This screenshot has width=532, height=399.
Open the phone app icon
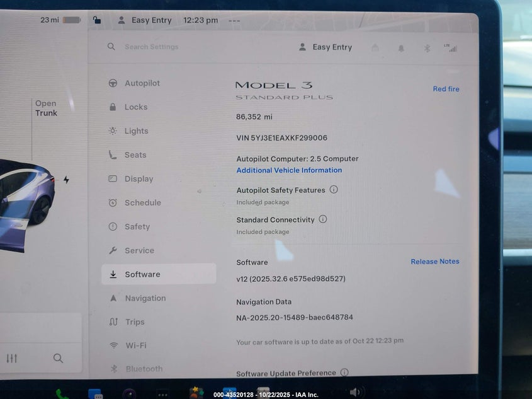[61, 393]
